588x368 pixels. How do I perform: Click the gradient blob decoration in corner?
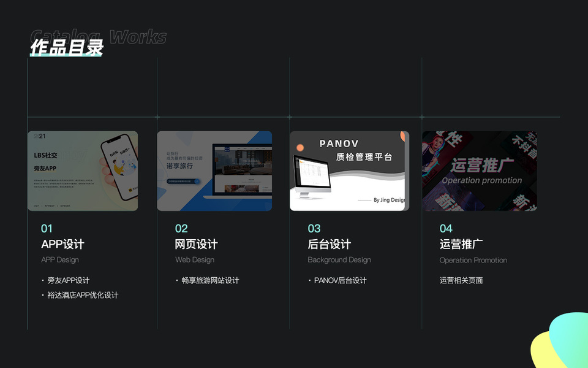click(x=559, y=340)
